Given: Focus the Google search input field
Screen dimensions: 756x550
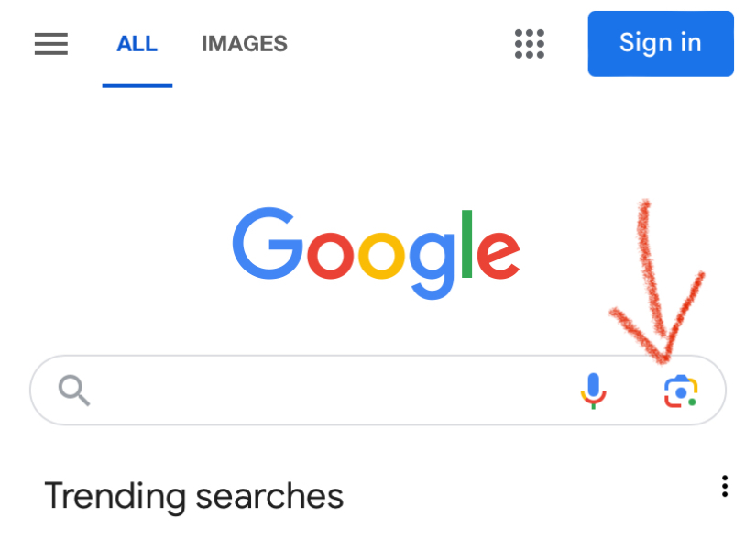Looking at the screenshot, I should click(330, 390).
